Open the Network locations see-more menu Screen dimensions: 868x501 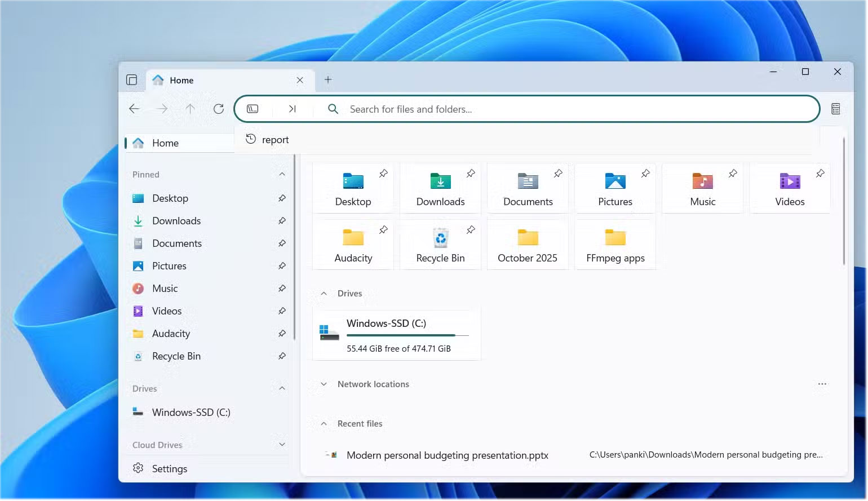click(x=822, y=384)
